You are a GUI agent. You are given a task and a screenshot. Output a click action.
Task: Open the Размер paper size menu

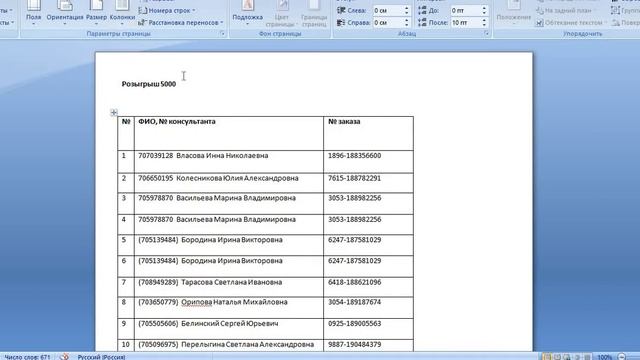point(96,12)
